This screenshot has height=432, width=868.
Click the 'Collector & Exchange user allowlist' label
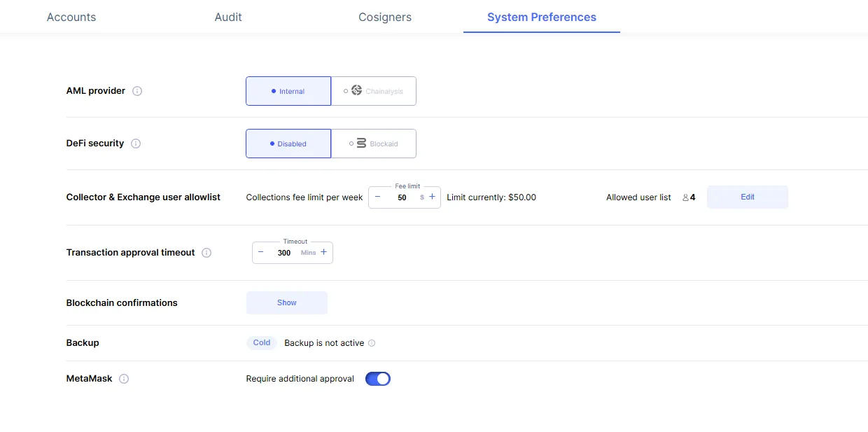click(143, 197)
